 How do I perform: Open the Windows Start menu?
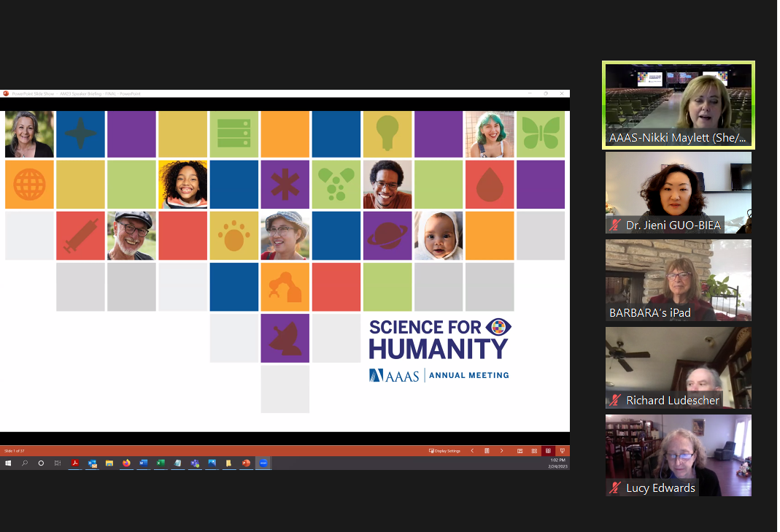tap(8, 463)
